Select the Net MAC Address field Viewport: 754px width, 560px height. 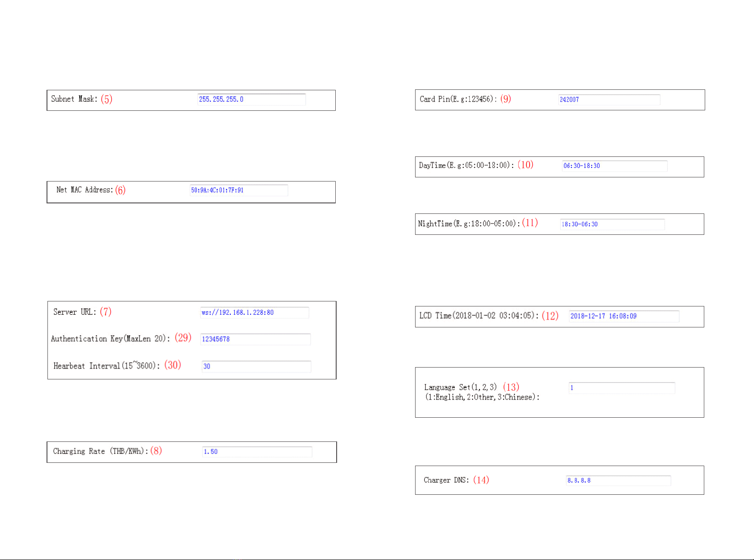(239, 190)
